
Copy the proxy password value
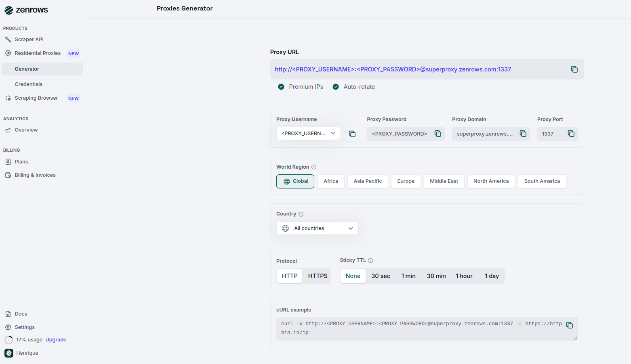click(437, 134)
